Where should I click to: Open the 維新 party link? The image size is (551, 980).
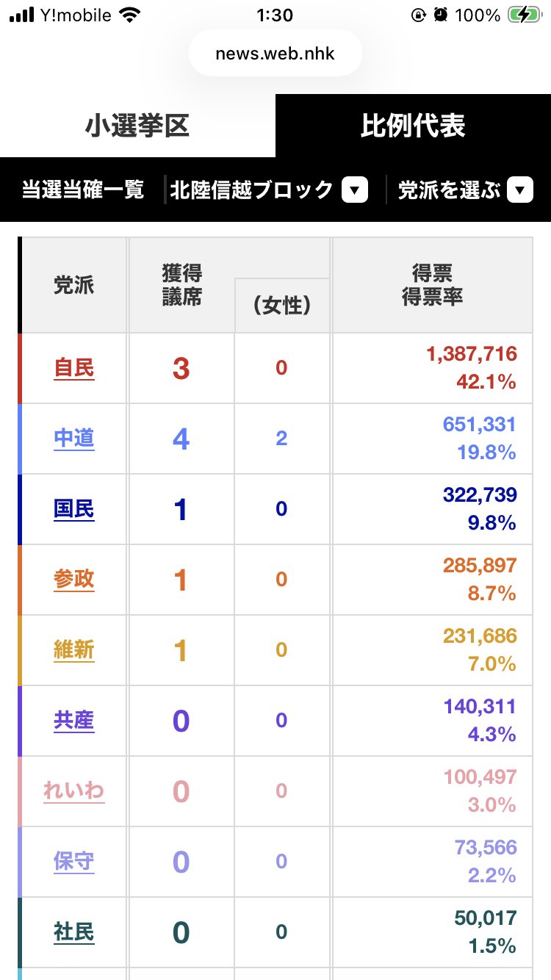pyautogui.click(x=74, y=650)
